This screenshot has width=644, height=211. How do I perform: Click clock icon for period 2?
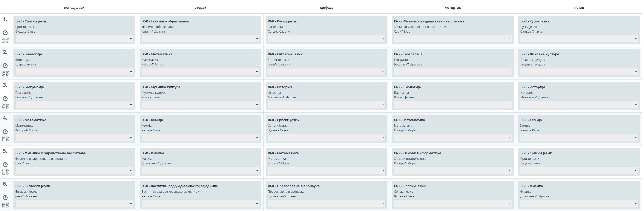[5, 66]
